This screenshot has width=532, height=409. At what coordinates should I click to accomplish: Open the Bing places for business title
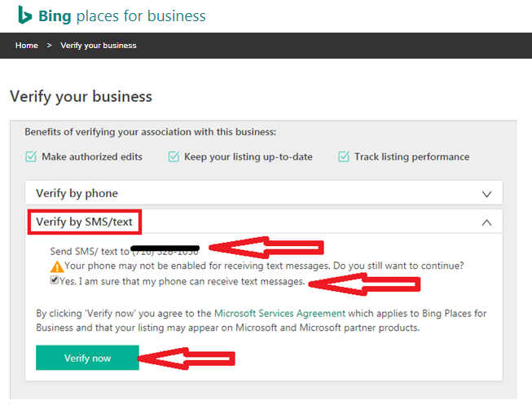(122, 16)
